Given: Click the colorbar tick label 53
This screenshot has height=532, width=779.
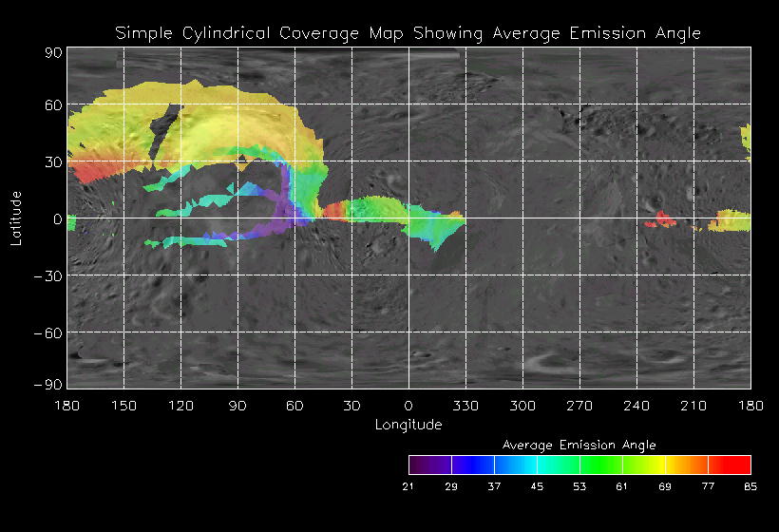Looking at the screenshot, I should [x=579, y=486].
